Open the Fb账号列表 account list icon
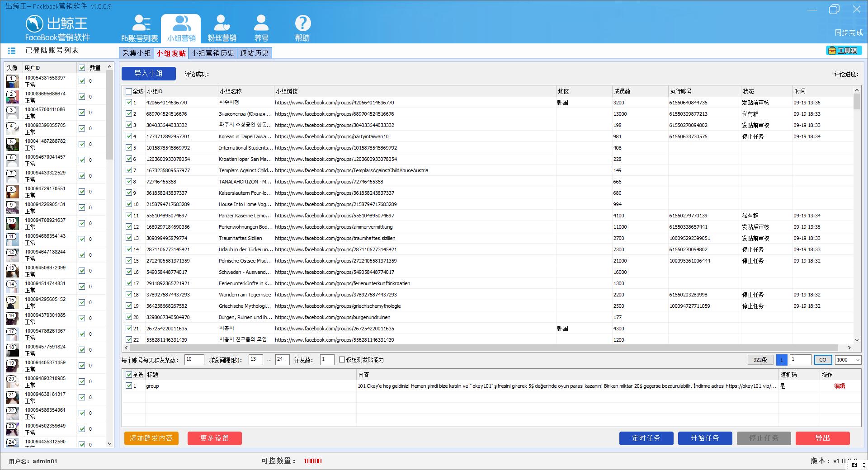This screenshot has height=470, width=868. (x=140, y=28)
